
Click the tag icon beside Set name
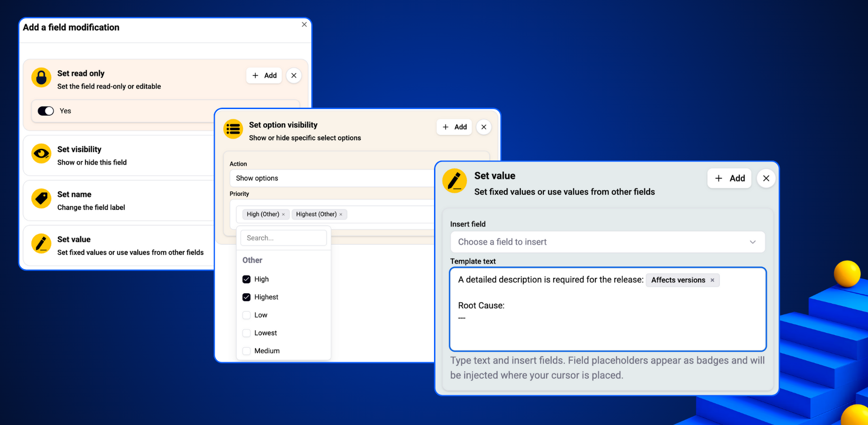pos(41,199)
